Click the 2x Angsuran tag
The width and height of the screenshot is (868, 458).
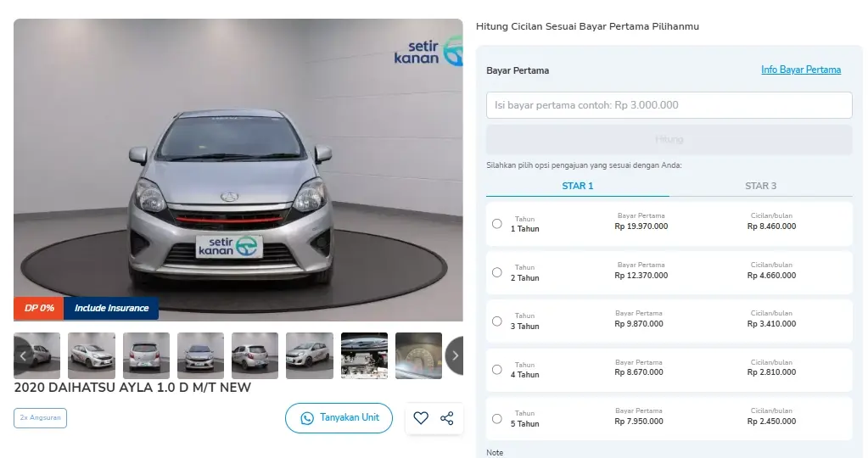(x=41, y=417)
